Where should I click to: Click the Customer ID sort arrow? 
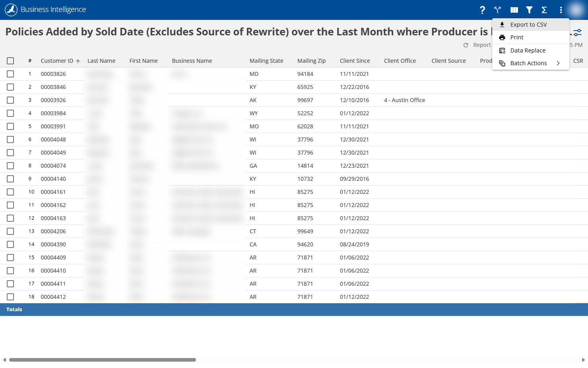[x=78, y=61]
